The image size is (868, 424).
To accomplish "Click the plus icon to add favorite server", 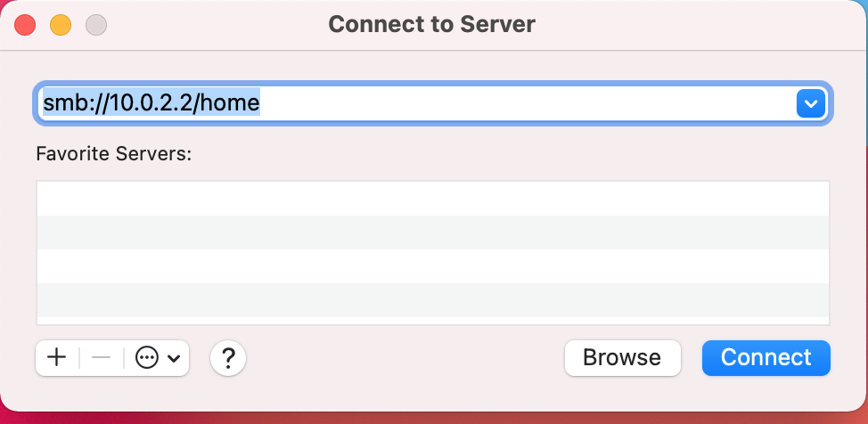I will coord(57,358).
